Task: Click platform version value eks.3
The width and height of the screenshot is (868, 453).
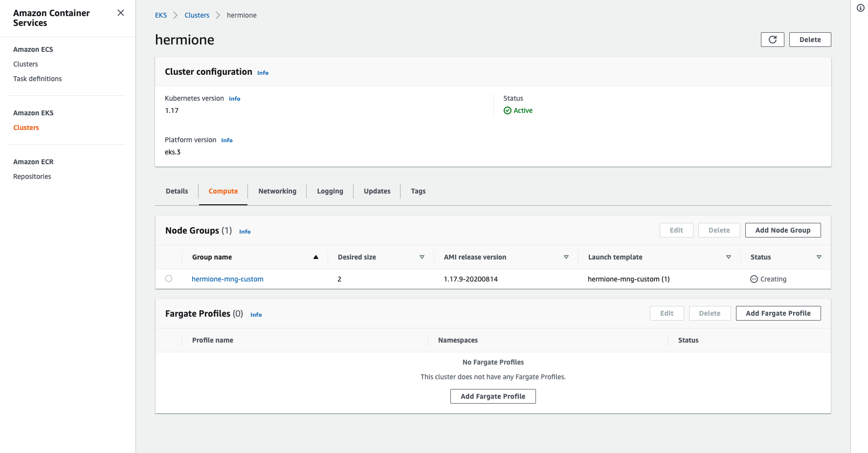Action: pos(173,152)
